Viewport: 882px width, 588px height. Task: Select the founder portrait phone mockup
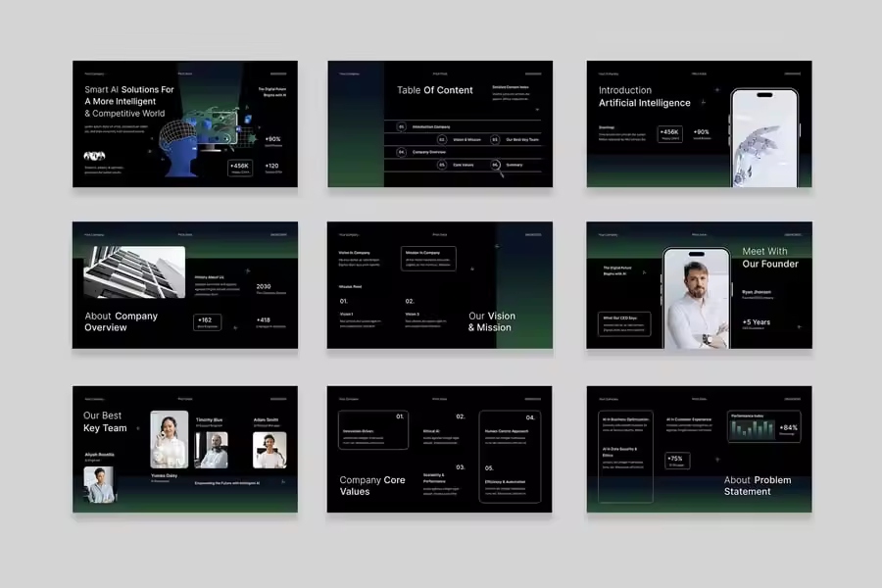pos(697,298)
